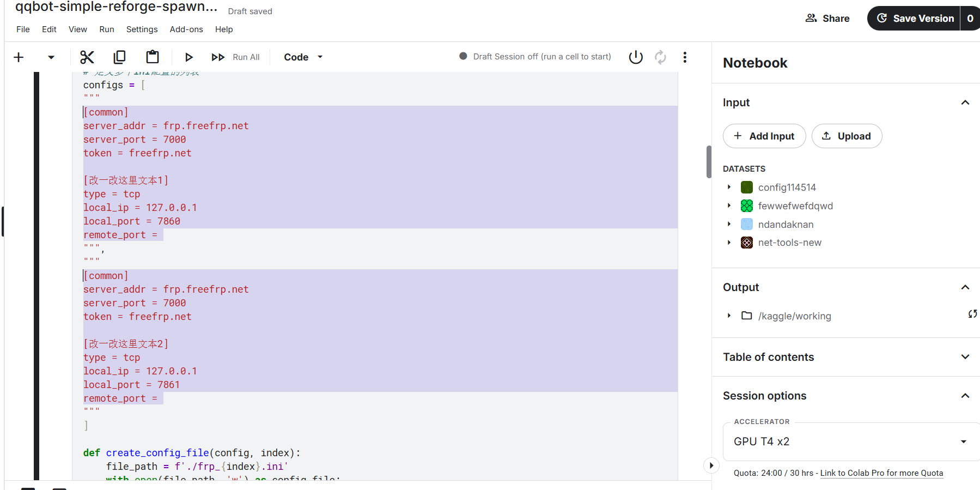Open the Help menu
Viewport: 980px width, 490px height.
224,29
